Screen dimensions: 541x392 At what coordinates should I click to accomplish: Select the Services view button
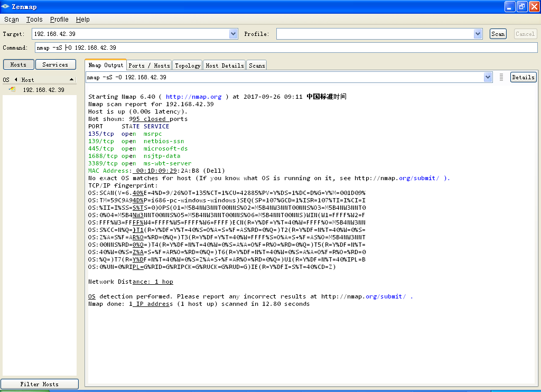click(x=55, y=64)
